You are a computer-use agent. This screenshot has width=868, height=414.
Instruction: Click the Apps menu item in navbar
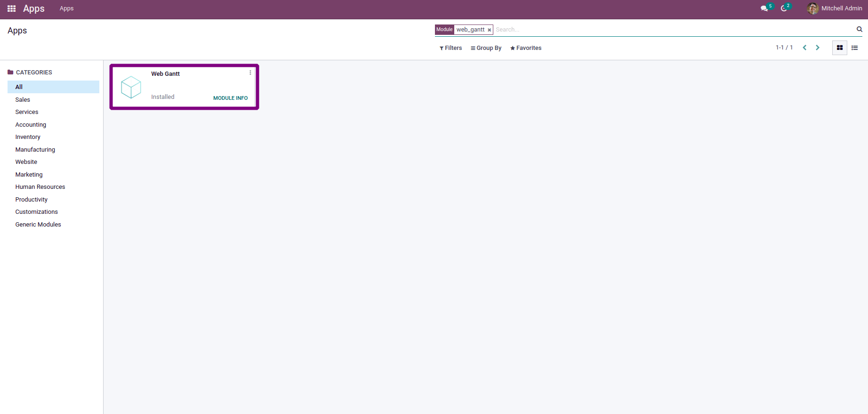pyautogui.click(x=66, y=8)
